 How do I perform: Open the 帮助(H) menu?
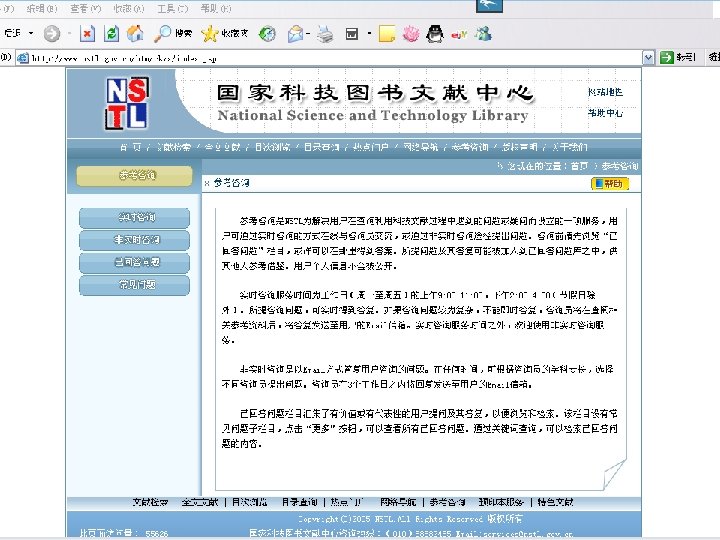pyautogui.click(x=216, y=8)
